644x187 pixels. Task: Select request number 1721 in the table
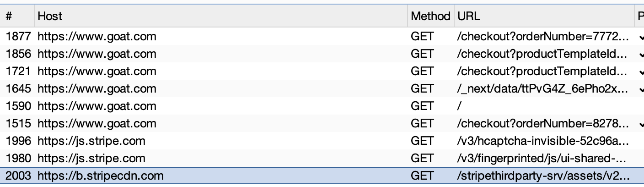(x=18, y=71)
